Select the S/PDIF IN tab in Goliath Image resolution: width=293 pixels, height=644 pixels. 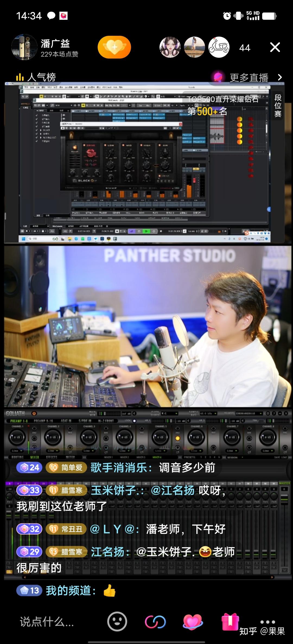click(85, 421)
